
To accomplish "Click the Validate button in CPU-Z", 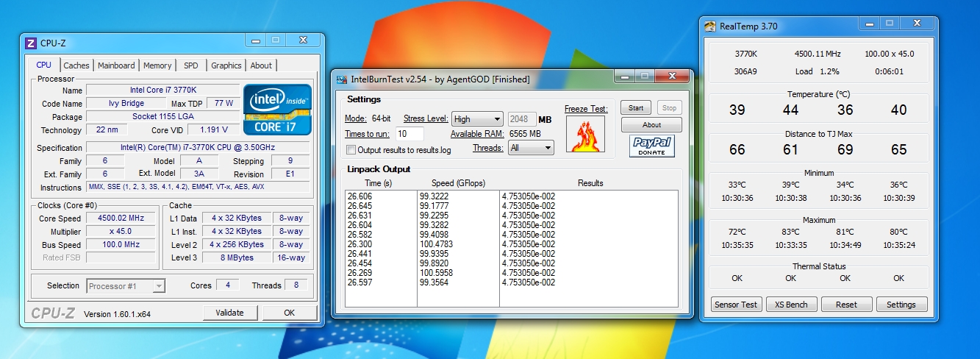I will [229, 313].
